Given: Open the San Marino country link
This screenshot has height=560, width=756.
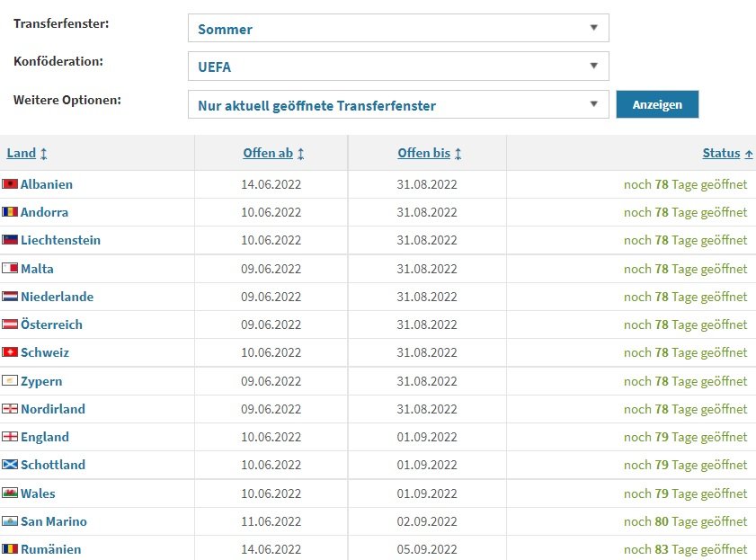Looking at the screenshot, I should click(x=54, y=521).
